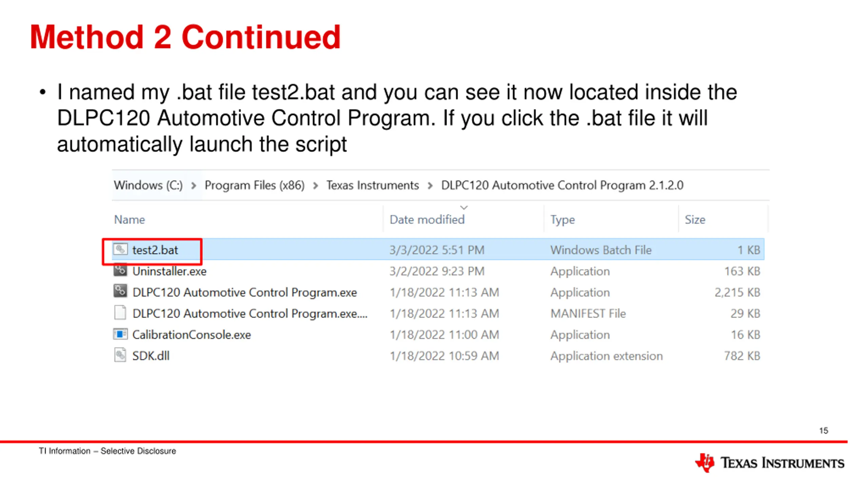Click the 3/3/2022 5:51 PM date cell
Screen dimensions: 868x488
tap(437, 250)
